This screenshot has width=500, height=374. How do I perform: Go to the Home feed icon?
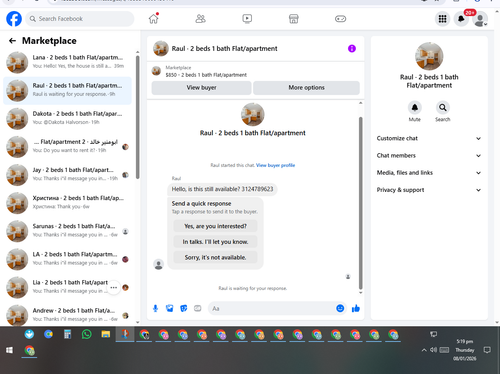154,19
